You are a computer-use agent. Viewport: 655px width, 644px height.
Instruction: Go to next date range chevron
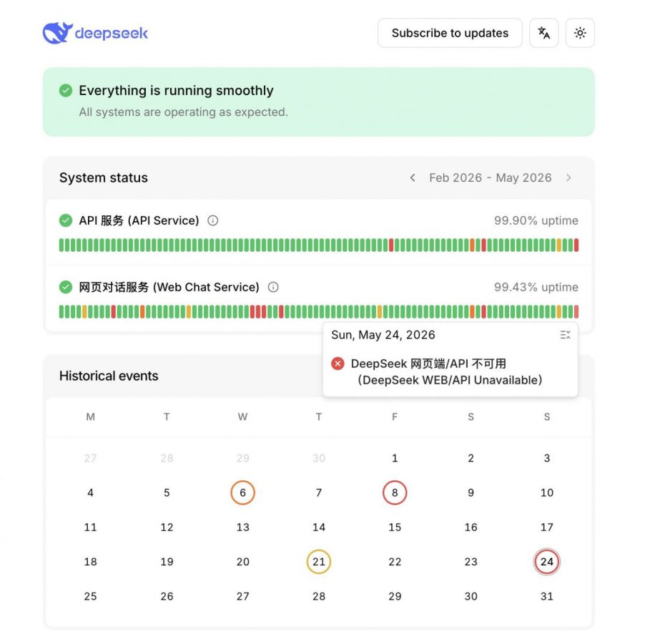[568, 177]
